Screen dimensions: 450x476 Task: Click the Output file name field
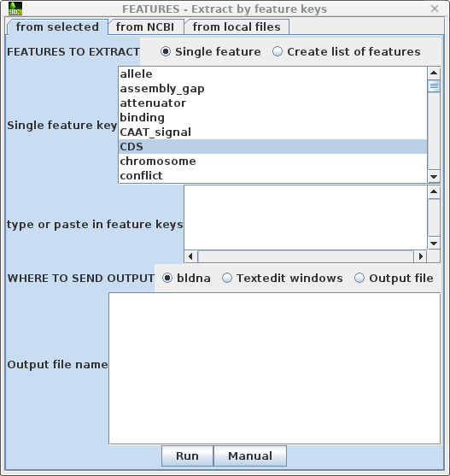click(274, 368)
